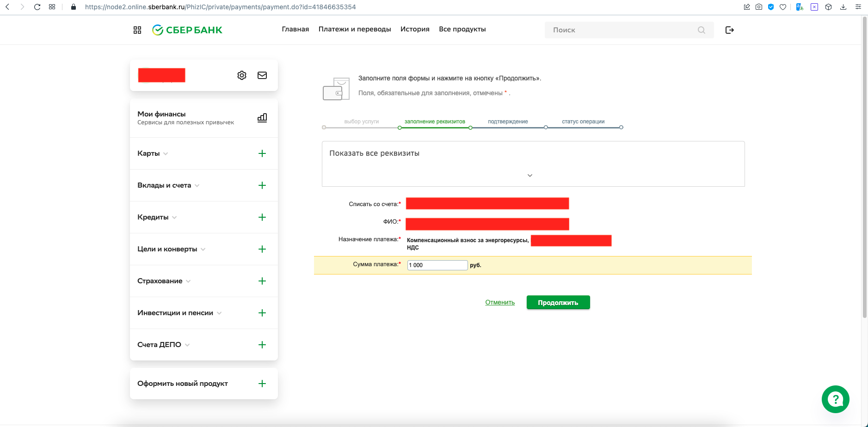
Task: Take a snapshot with browser camera icon
Action: coord(759,7)
